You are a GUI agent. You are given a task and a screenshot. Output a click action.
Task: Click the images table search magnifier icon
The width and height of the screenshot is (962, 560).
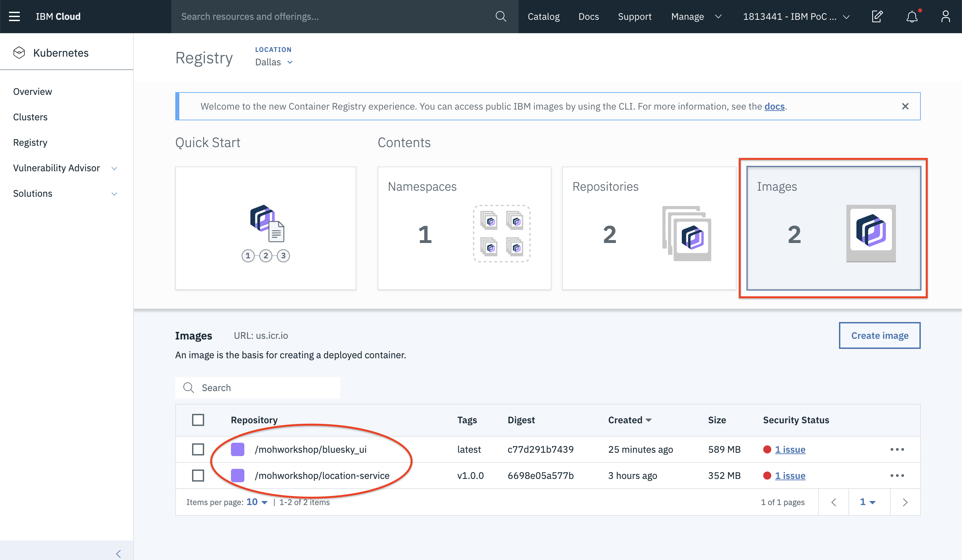pos(189,388)
